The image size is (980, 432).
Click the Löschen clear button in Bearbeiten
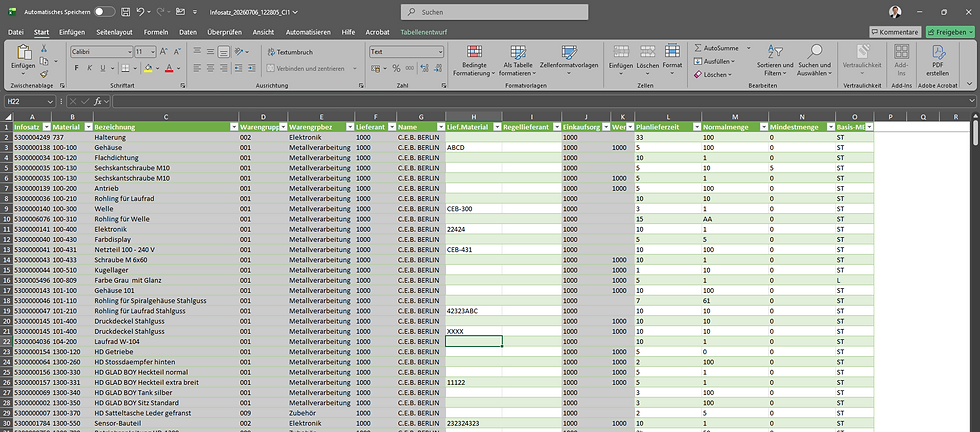tap(712, 74)
